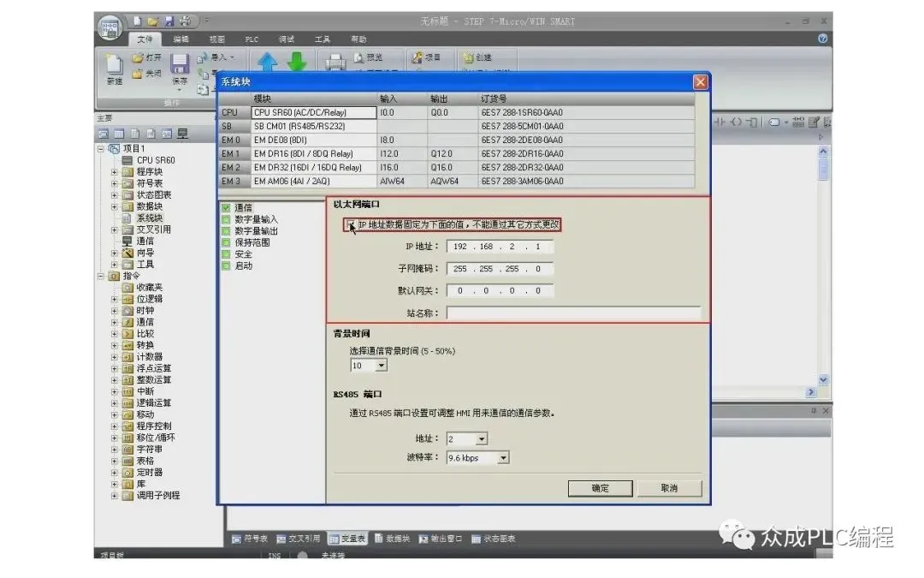Collapse the 项目1 tree node
The height and width of the screenshot is (578, 924).
tap(101, 149)
